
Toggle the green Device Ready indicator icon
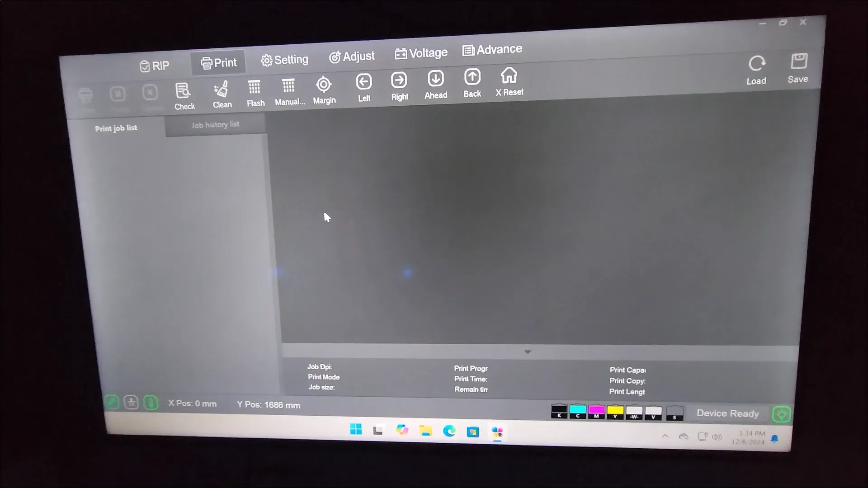point(781,414)
